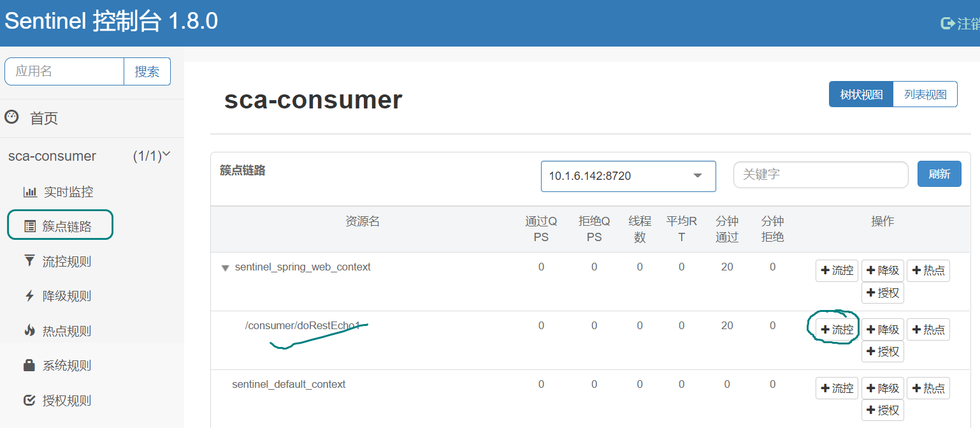Click the 操作 column header
This screenshot has height=428, width=980.
tap(883, 221)
